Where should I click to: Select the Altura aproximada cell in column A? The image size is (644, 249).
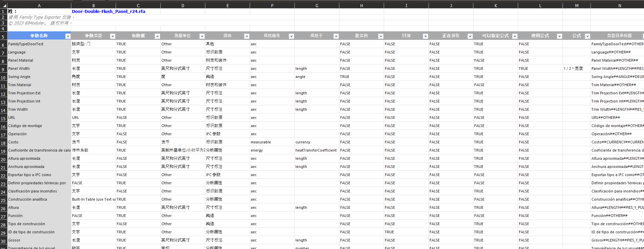point(39,158)
